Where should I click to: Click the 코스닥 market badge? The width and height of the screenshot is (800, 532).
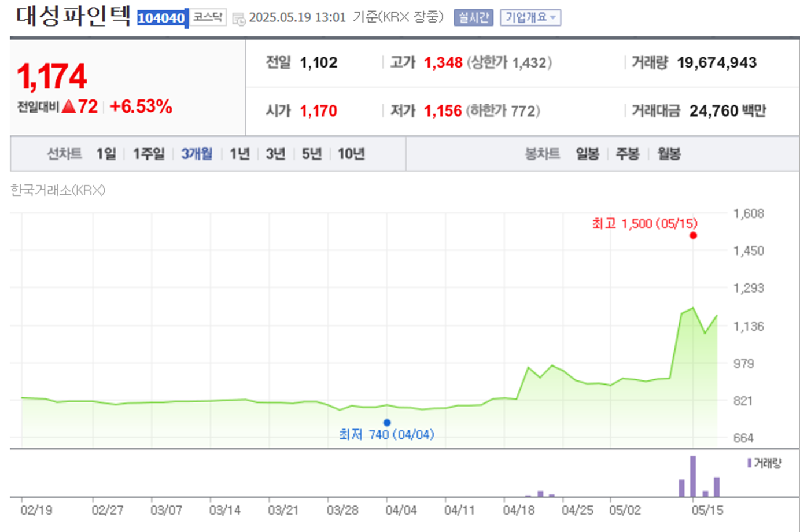(208, 17)
